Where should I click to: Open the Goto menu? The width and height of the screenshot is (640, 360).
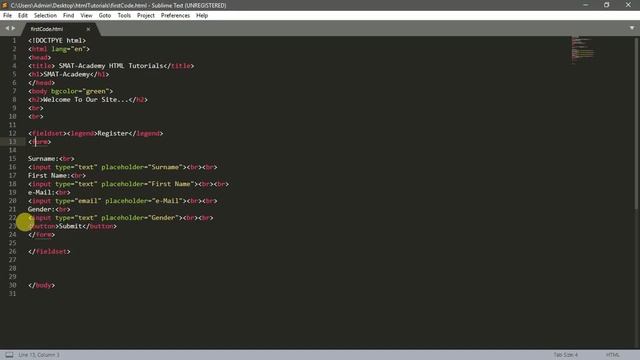105,16
